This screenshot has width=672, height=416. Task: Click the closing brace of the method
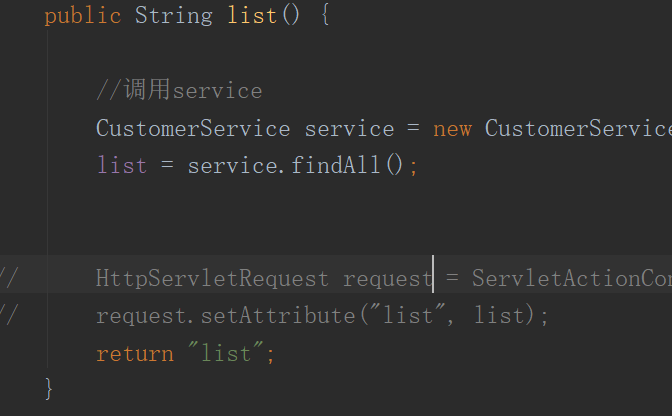pos(49,388)
